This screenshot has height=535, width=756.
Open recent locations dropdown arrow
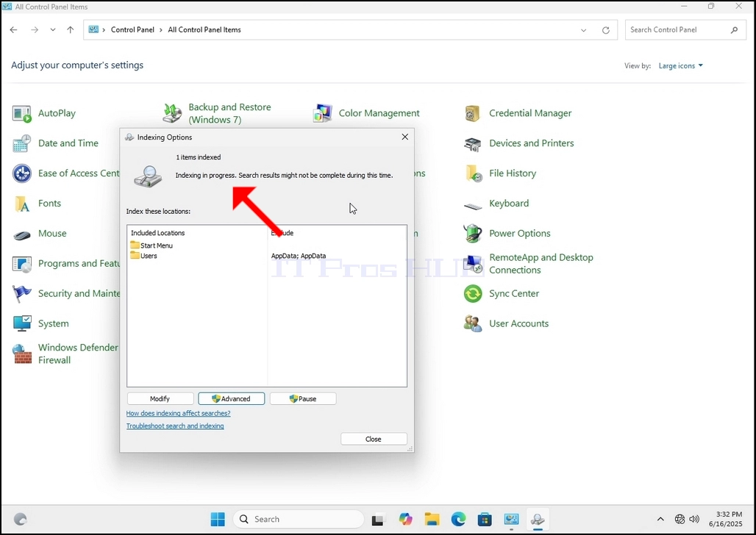pos(52,30)
